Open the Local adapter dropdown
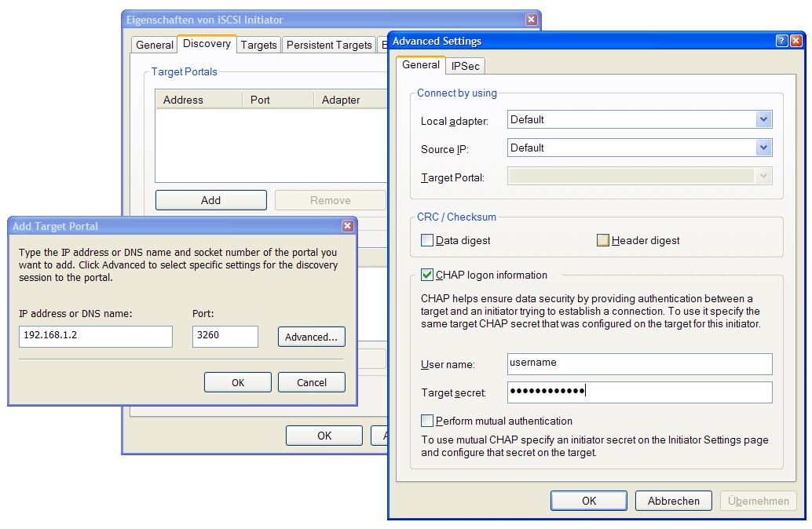The width and height of the screenshot is (812, 529). pyautogui.click(x=763, y=119)
